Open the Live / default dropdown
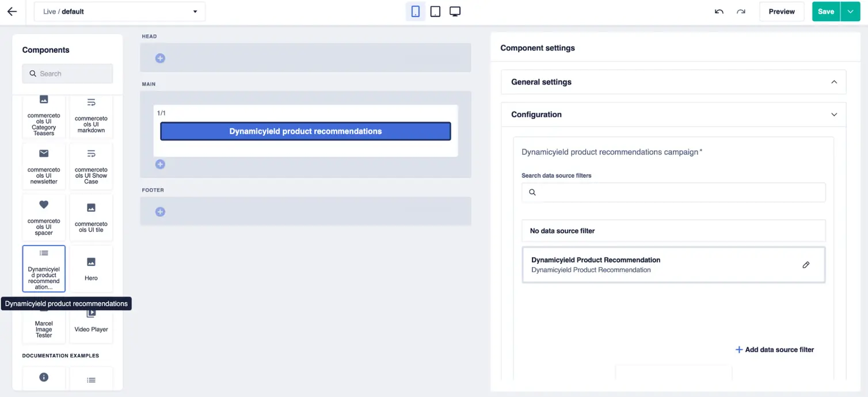The image size is (868, 397). (x=119, y=11)
